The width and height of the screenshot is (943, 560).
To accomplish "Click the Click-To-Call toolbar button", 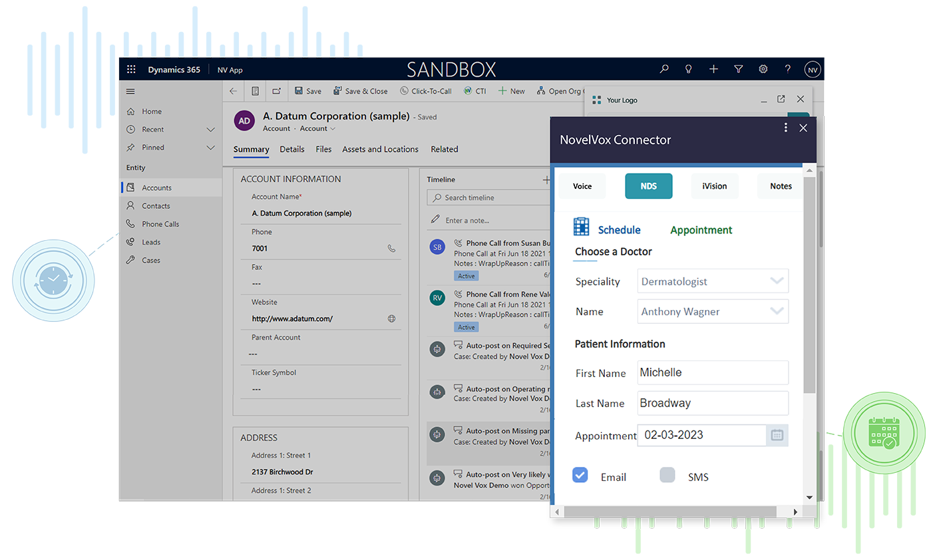I will [426, 92].
